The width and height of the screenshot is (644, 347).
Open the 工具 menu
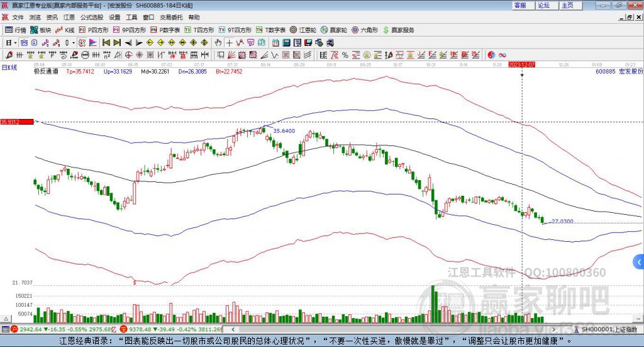[x=131, y=17]
